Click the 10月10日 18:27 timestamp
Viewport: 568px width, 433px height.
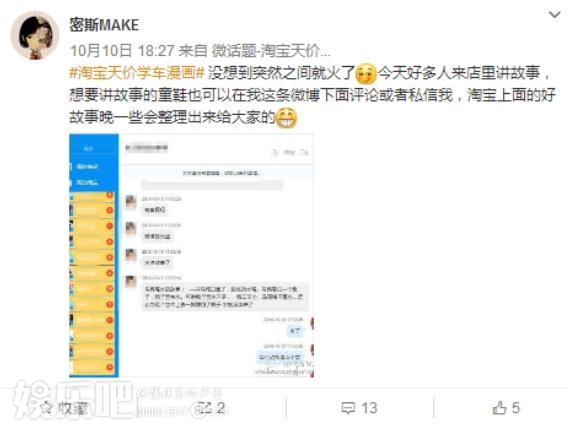coord(122,51)
